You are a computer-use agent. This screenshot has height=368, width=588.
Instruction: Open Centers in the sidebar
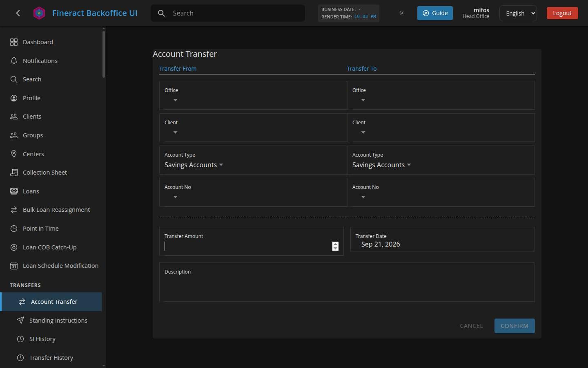pyautogui.click(x=51, y=154)
